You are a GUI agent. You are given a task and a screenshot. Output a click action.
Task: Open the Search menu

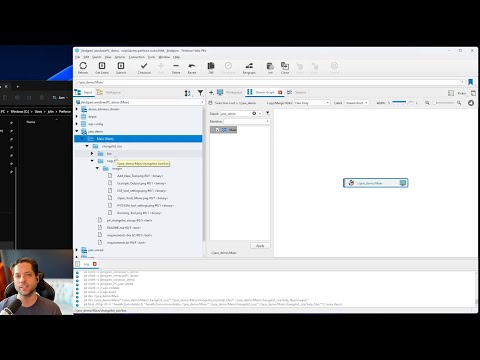pos(97,57)
